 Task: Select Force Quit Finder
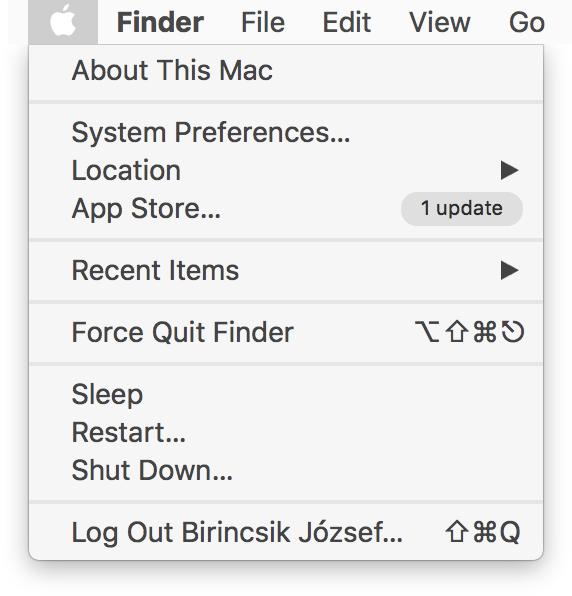click(286, 332)
